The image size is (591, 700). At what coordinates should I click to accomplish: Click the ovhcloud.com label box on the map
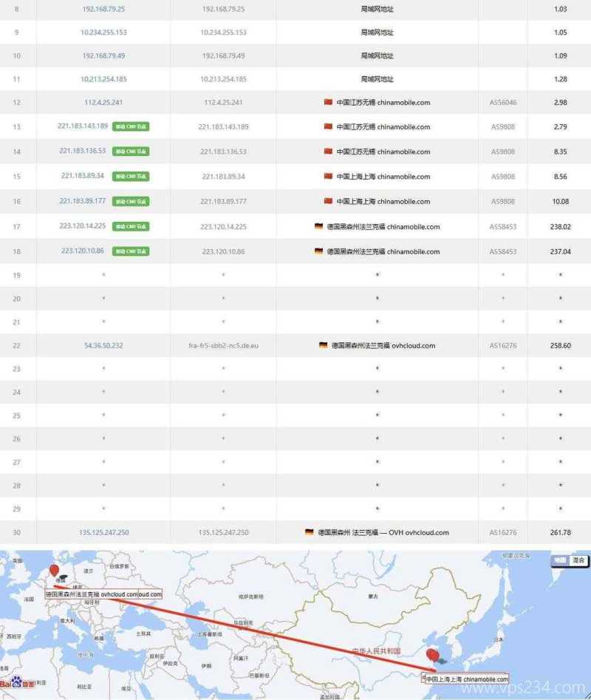(x=102, y=594)
